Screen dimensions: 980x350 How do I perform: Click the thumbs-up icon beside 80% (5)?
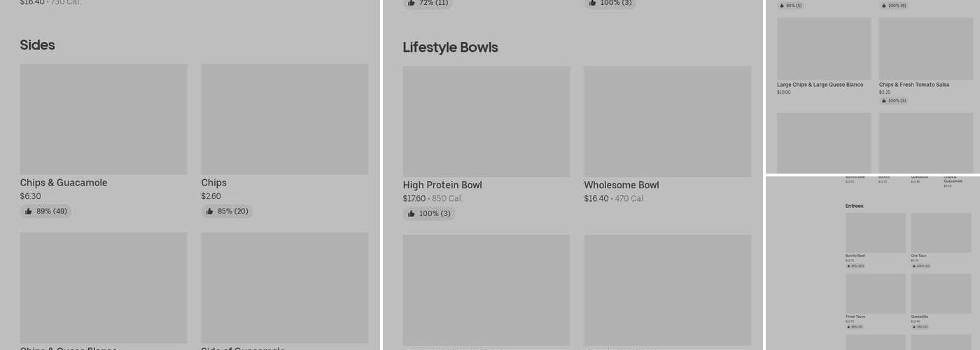782,6
